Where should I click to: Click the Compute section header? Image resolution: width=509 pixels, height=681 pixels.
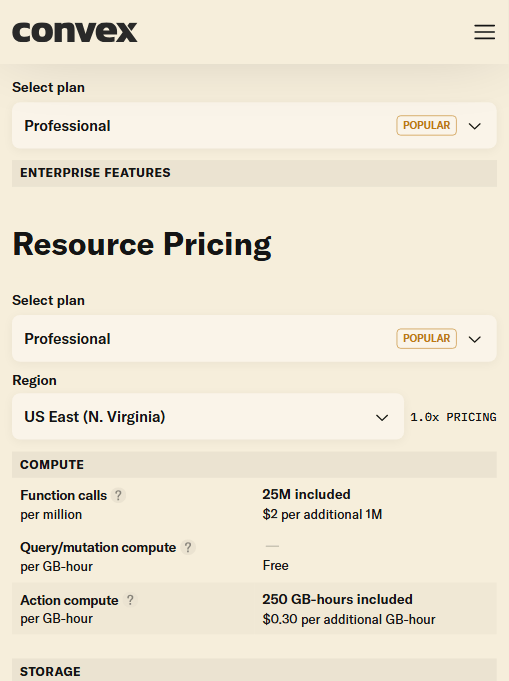254,465
